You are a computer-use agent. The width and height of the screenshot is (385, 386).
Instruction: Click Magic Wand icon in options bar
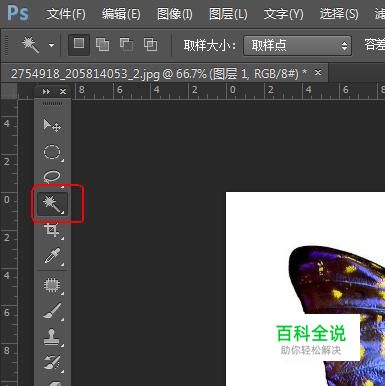pyautogui.click(x=31, y=45)
